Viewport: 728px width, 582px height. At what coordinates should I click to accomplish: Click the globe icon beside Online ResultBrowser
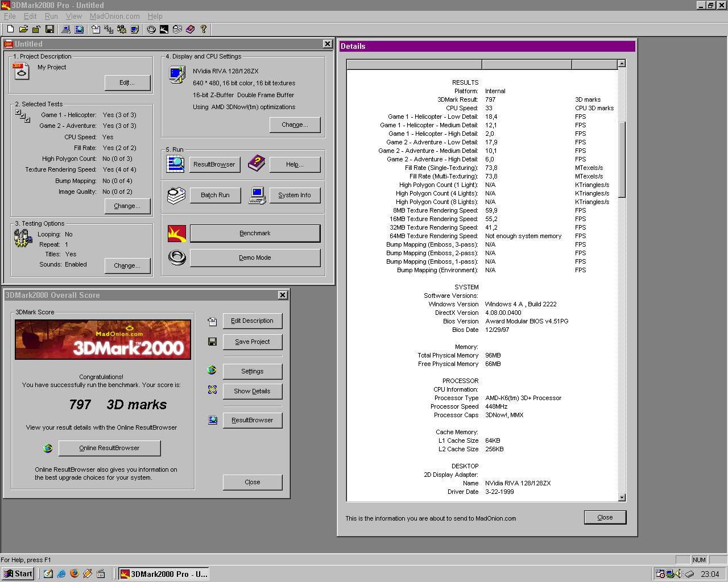click(48, 448)
